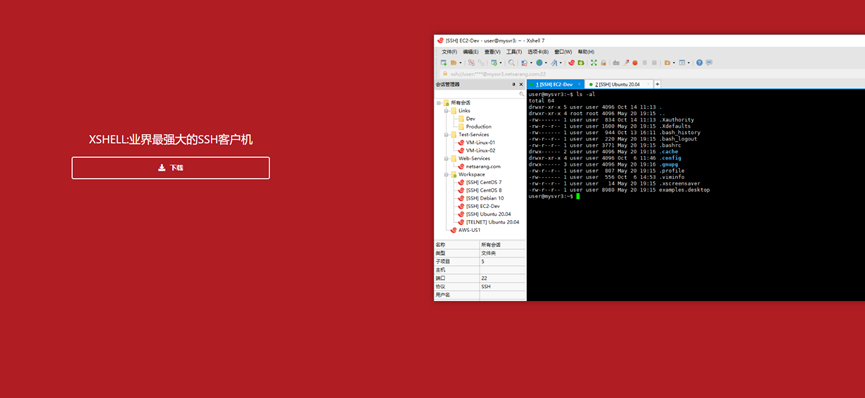Click the magnifier search icon in Xshell toolbar
This screenshot has height=398, width=865.
[x=511, y=63]
